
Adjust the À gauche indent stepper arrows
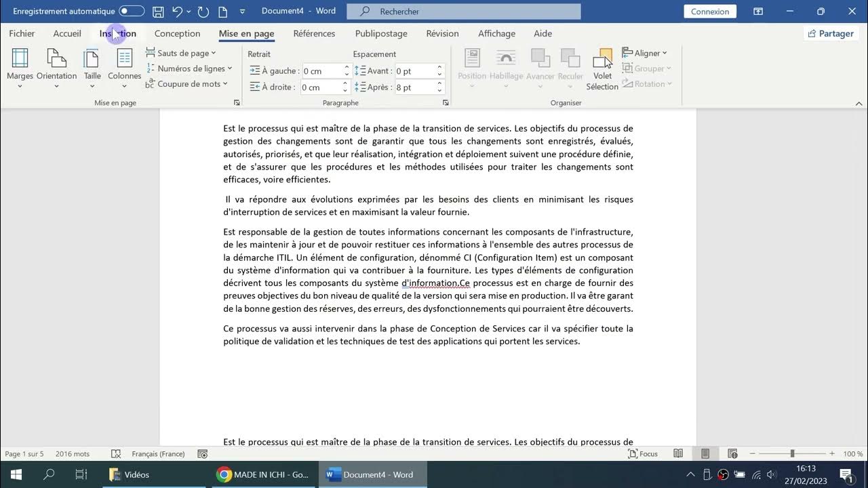click(x=347, y=71)
